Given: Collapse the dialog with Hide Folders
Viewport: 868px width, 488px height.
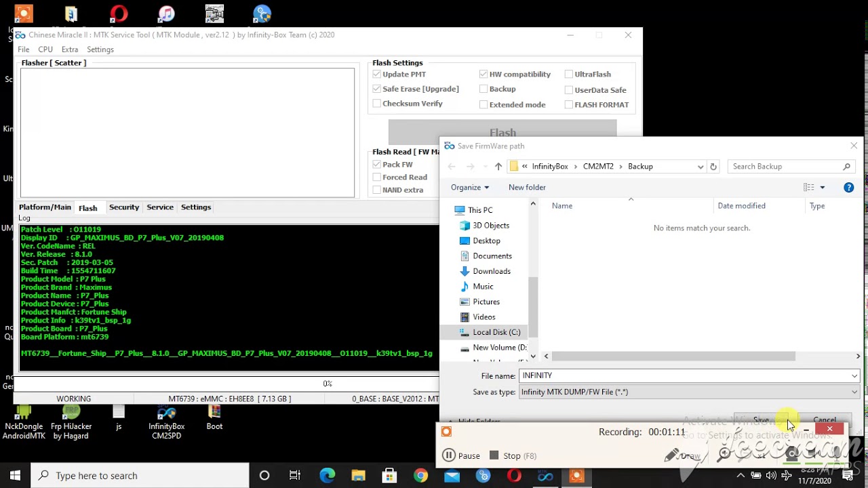Looking at the screenshot, I should [x=473, y=421].
